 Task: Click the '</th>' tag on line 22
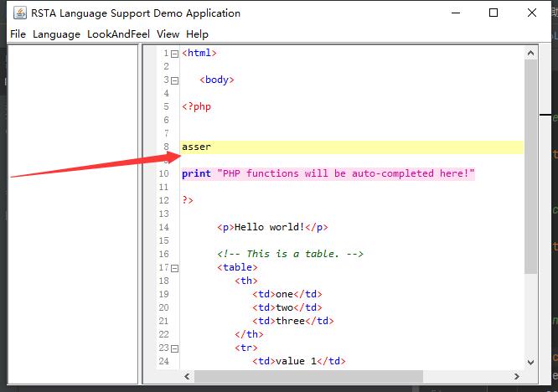[249, 334]
